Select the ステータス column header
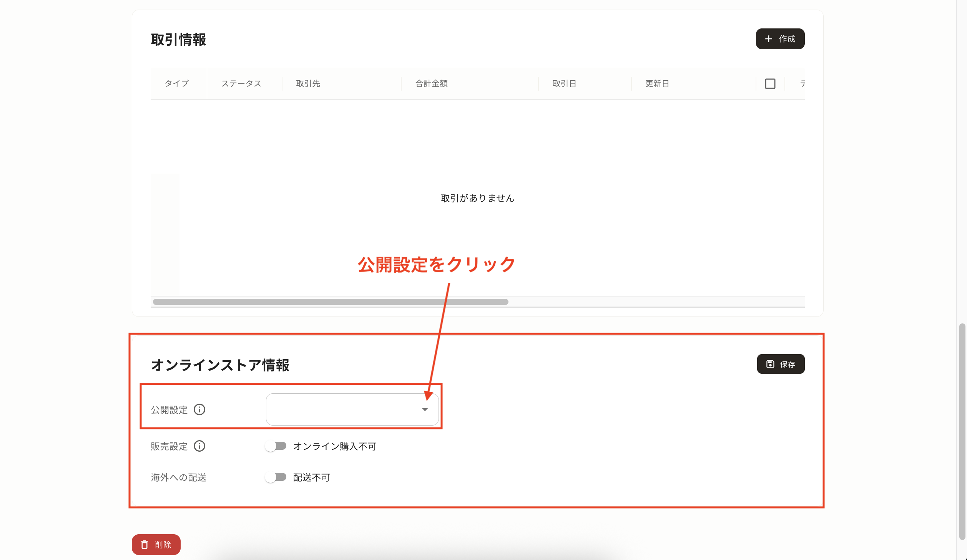The image size is (967, 560). coord(241,83)
